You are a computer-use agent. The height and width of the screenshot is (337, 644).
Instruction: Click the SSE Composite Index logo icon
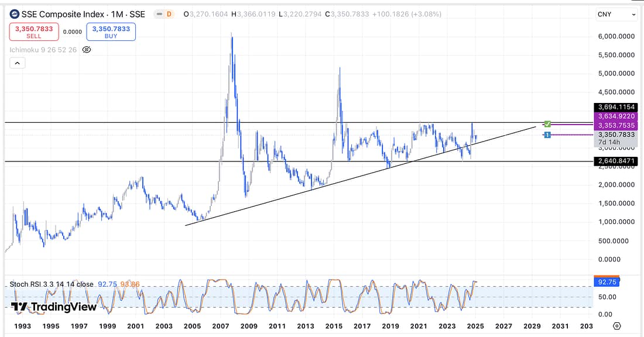click(x=14, y=14)
